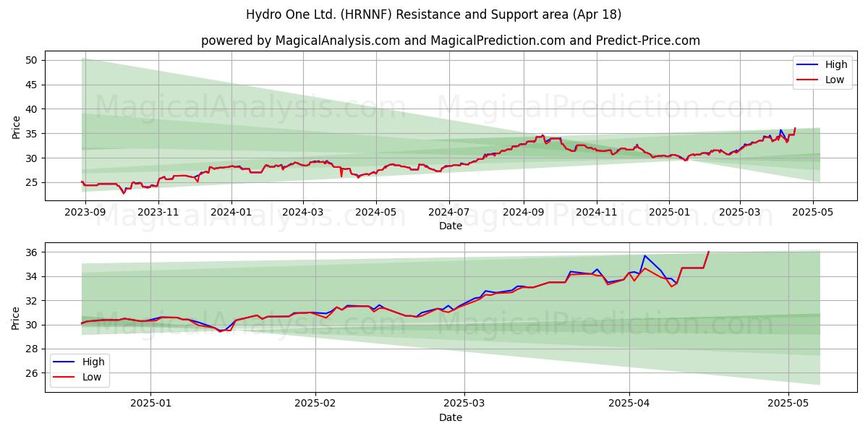The height and width of the screenshot is (434, 868).
Task: Click the 'Date' x-axis label of bottom chart
Action: pyautogui.click(x=450, y=417)
